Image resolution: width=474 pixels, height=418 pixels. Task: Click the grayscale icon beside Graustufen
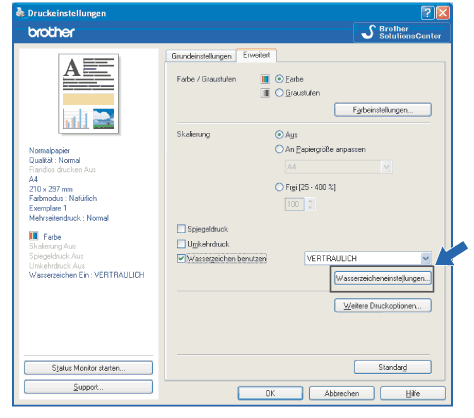(265, 93)
